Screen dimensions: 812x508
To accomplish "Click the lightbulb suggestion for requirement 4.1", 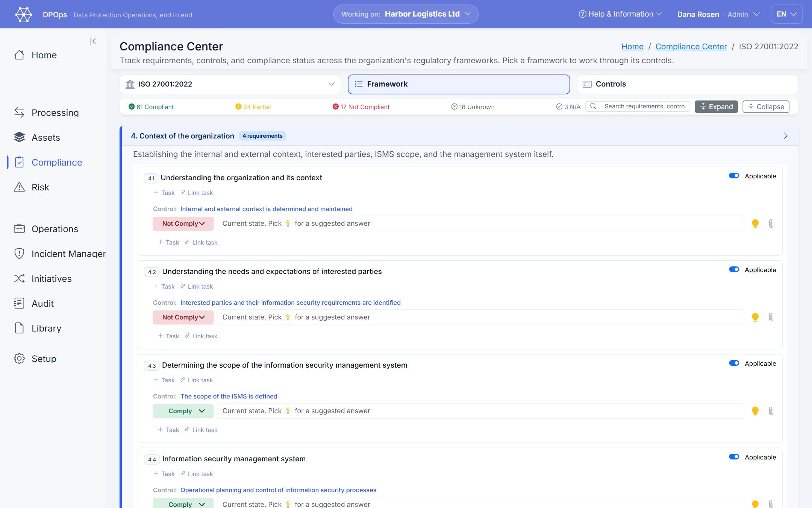I will tap(755, 224).
